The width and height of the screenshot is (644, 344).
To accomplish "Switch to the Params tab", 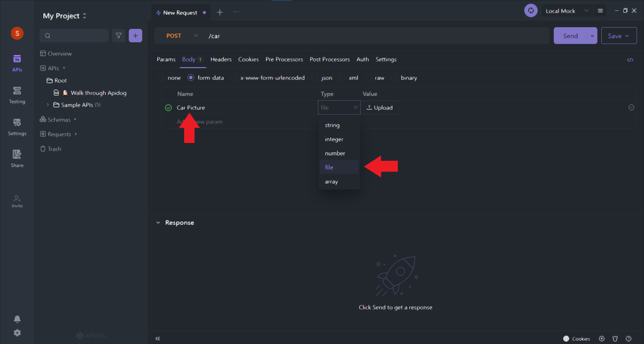I will tap(166, 59).
